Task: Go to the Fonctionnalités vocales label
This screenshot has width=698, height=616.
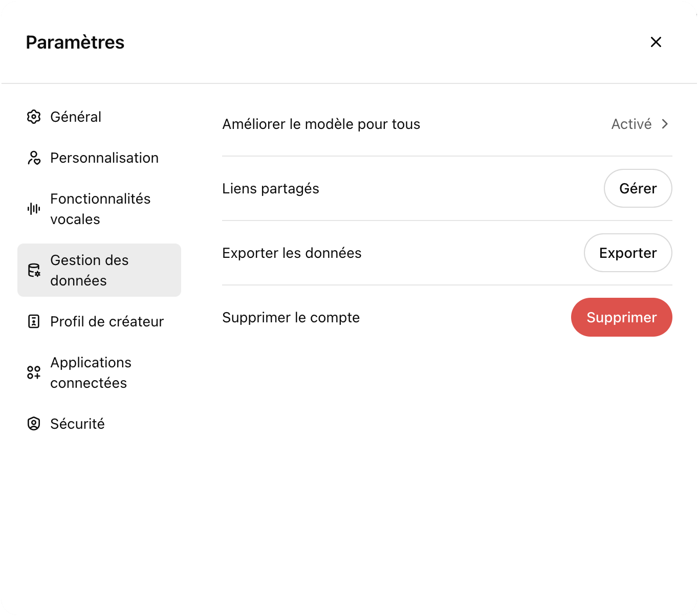Action: click(x=100, y=209)
